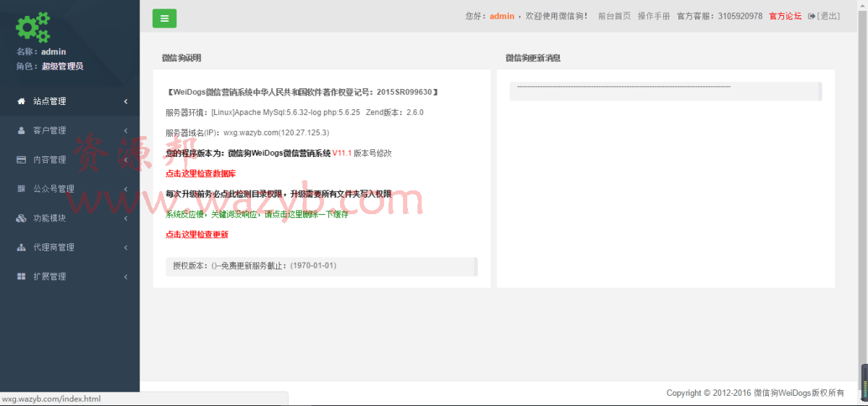Image resolution: width=868 pixels, height=406 pixels.
Task: Expand the 扩展管理 chevron
Action: coord(126,276)
